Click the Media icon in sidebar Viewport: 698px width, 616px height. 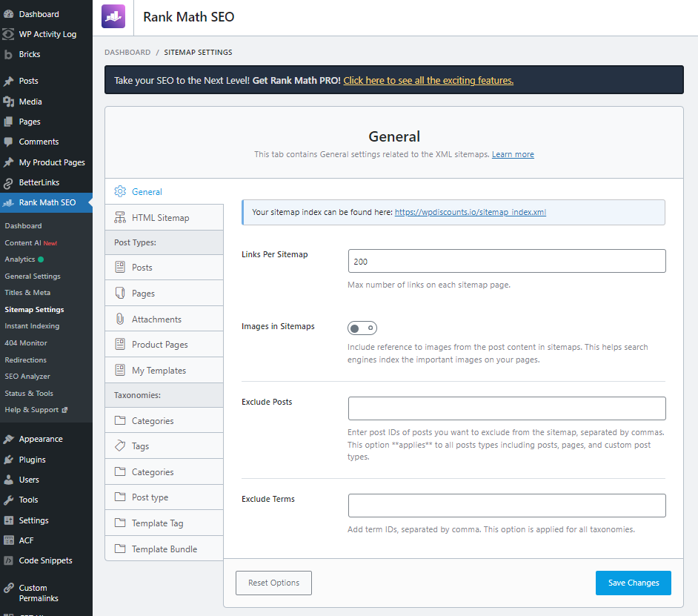(8, 102)
